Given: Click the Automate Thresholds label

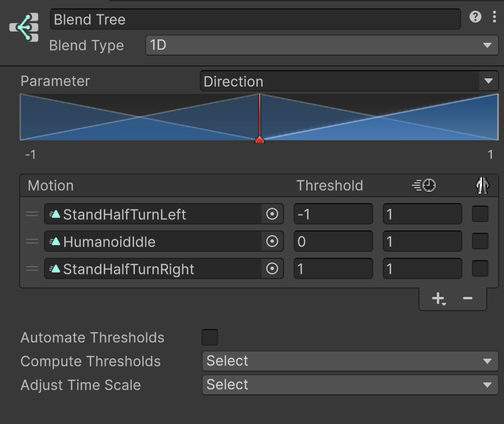Looking at the screenshot, I should click(x=93, y=337).
